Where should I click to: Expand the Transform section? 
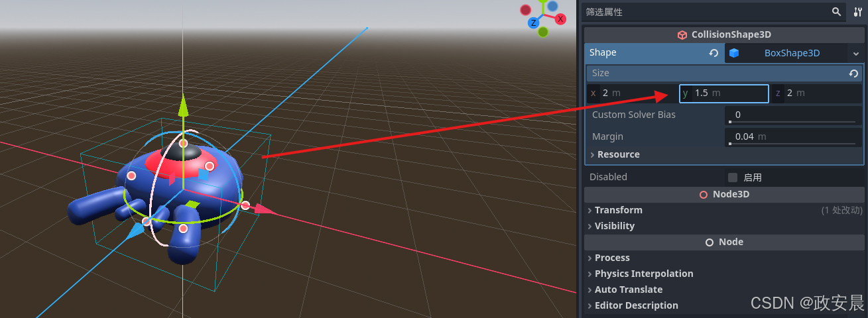click(x=615, y=210)
